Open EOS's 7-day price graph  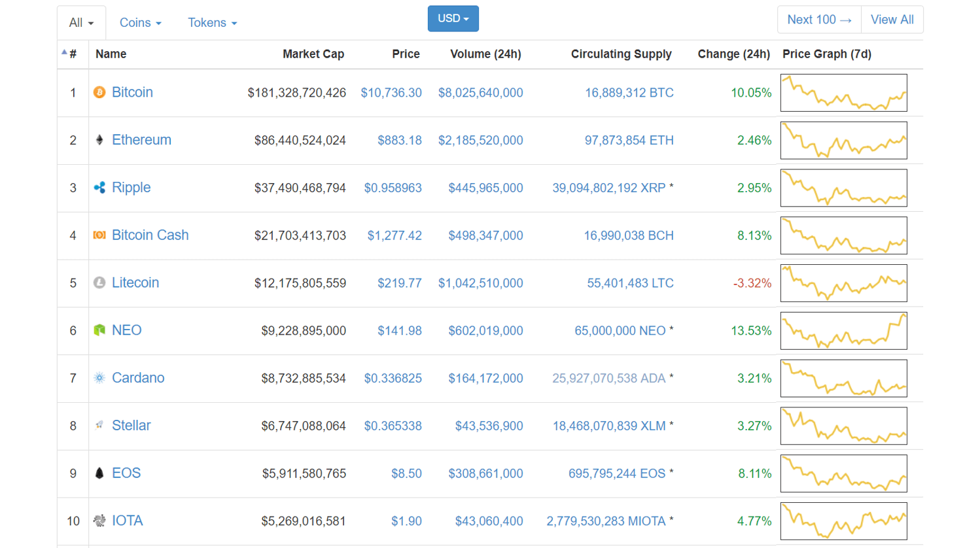(x=844, y=473)
